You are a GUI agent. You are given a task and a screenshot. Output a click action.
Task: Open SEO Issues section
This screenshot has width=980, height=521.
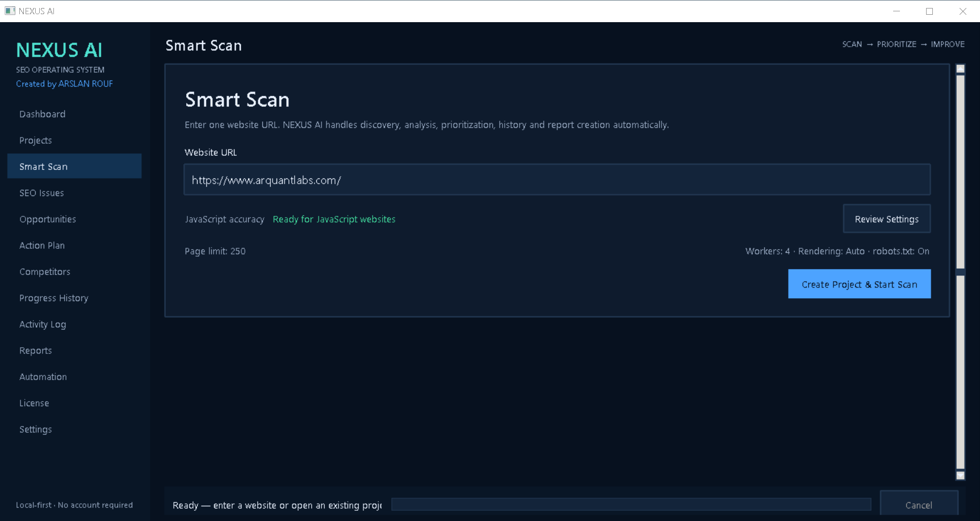(x=74, y=193)
